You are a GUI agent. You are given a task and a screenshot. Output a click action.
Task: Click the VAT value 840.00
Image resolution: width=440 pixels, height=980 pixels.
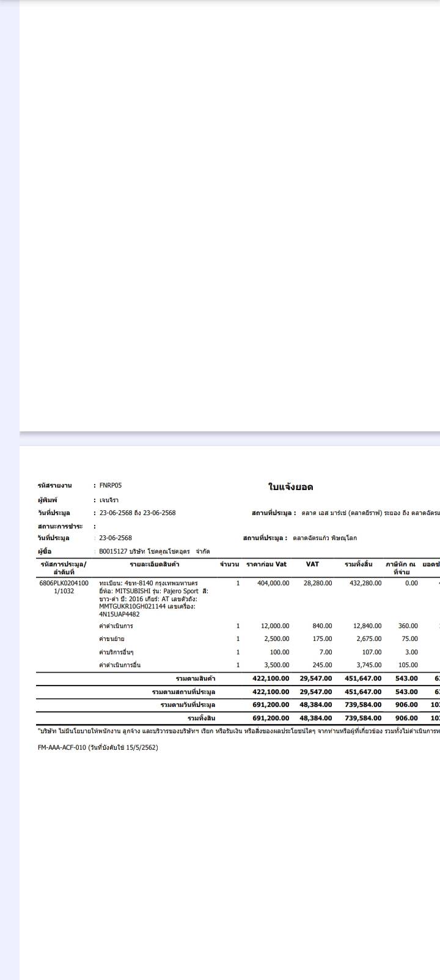pyautogui.click(x=322, y=626)
